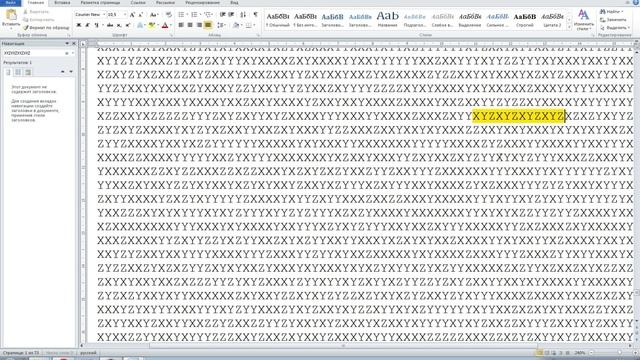Click the Clear Formatting icon
Viewport: 640px width, 360px height.
[169, 15]
